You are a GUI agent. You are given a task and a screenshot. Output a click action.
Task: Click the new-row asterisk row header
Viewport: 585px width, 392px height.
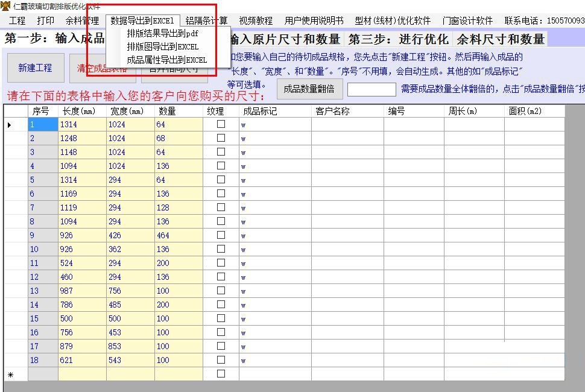tap(16, 374)
